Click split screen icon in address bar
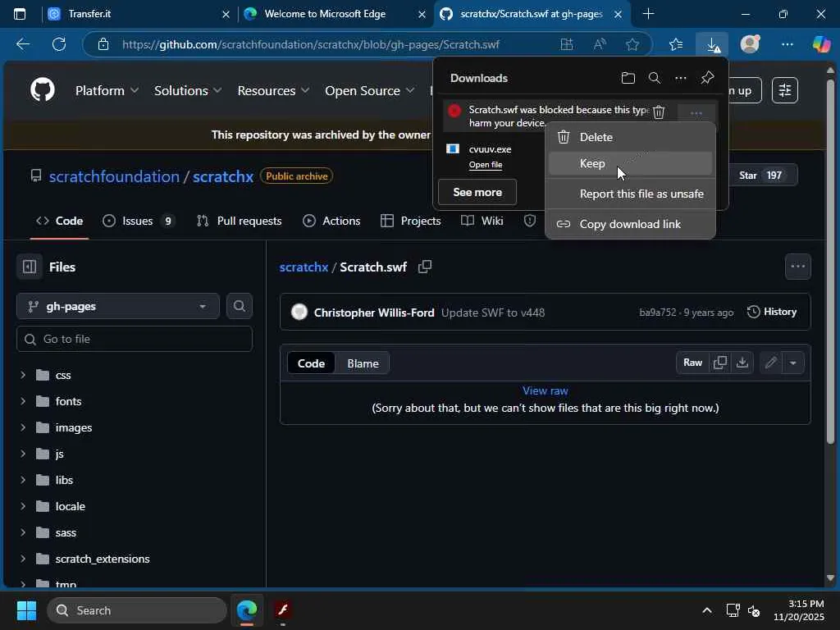Viewport: 840px width, 630px height. [x=566, y=44]
